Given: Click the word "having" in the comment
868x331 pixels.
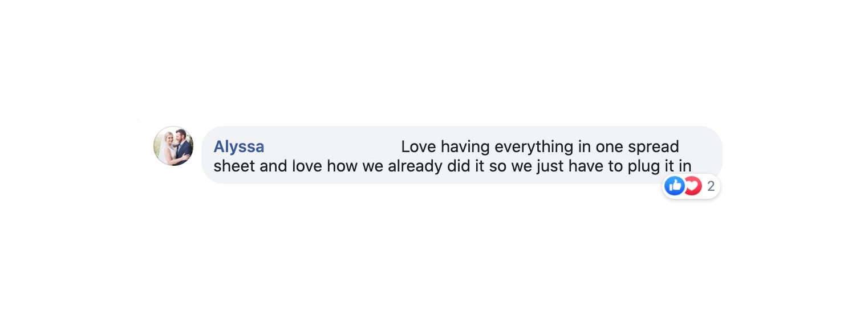Looking at the screenshot, I should tap(465, 147).
